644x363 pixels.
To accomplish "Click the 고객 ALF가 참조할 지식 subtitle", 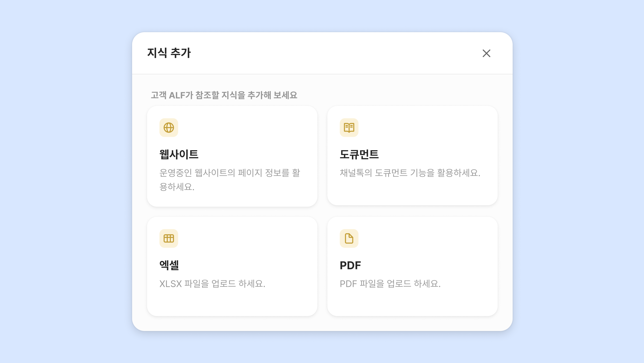I will pos(224,95).
